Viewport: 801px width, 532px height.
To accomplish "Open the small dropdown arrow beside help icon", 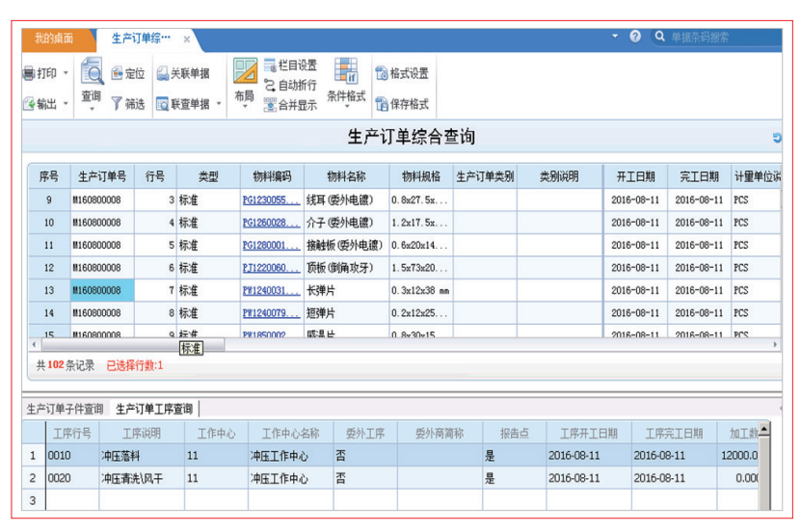I will point(615,37).
